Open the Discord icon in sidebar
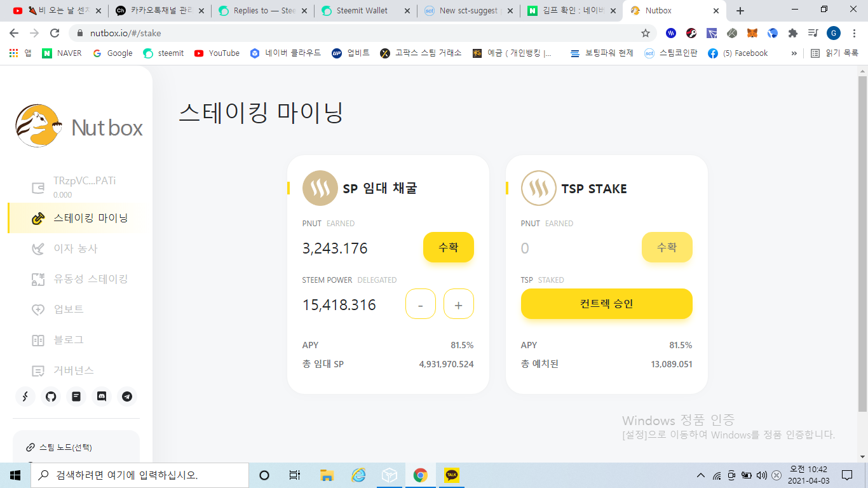The image size is (868, 488). coord(102,396)
